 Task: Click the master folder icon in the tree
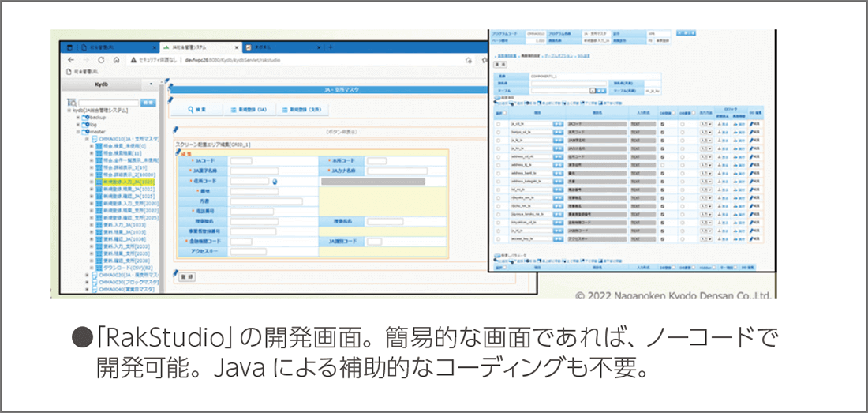click(x=85, y=132)
